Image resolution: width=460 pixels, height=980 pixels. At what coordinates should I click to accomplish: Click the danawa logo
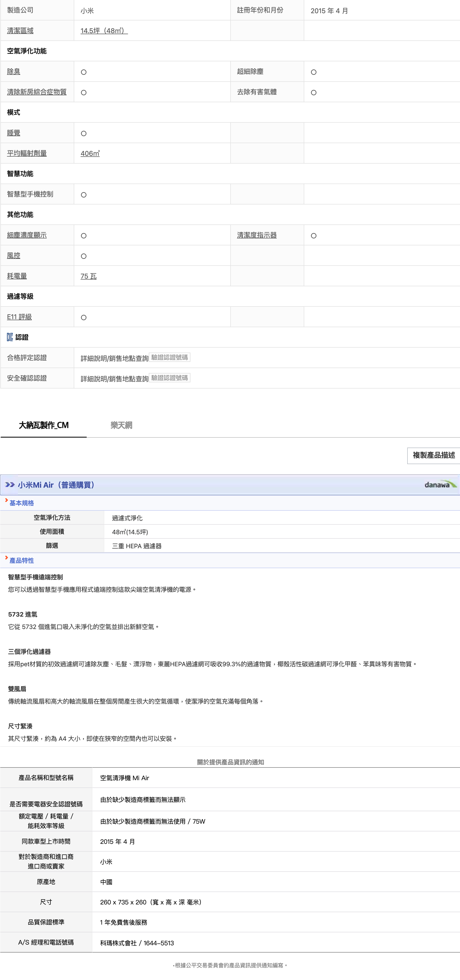click(440, 485)
